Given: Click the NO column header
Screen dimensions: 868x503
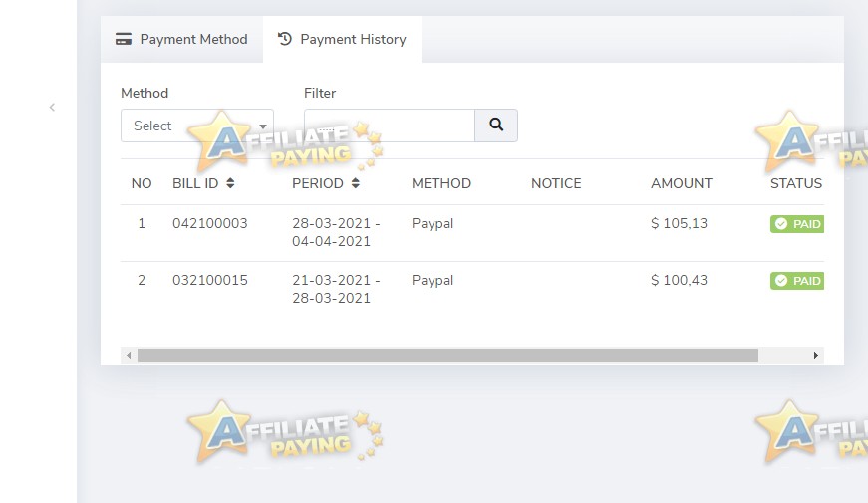Looking at the screenshot, I should tap(142, 183).
